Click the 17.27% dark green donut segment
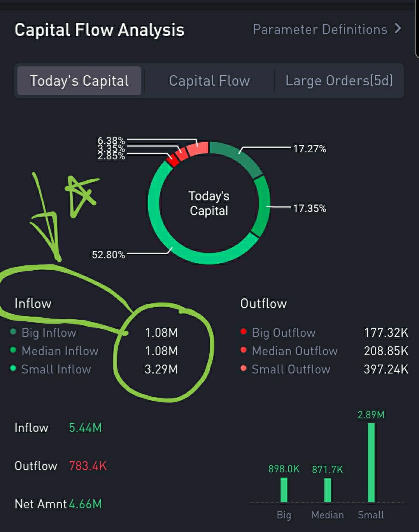Viewport: 419px width, 532px height. point(237,156)
